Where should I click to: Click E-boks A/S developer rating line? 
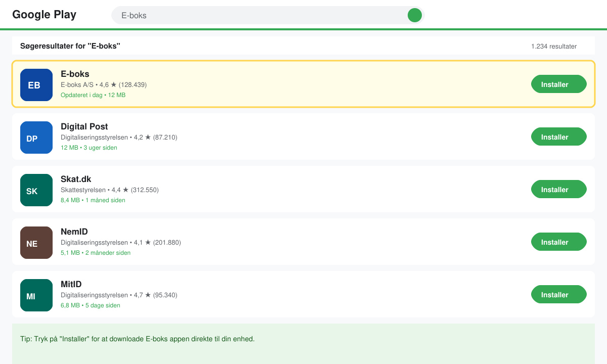[x=104, y=85]
